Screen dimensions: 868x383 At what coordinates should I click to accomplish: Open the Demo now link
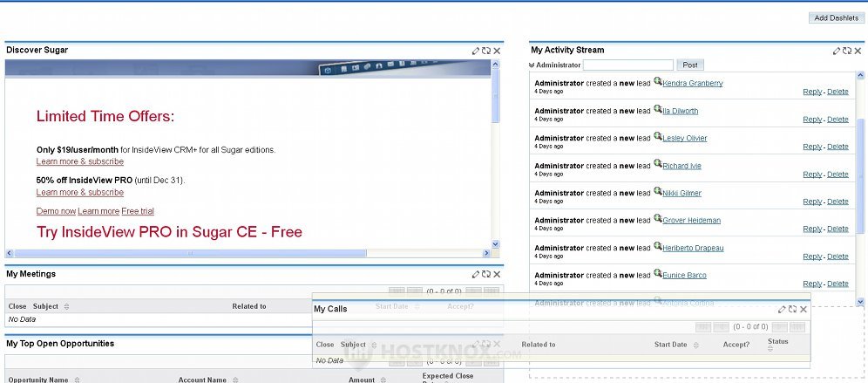pos(56,211)
